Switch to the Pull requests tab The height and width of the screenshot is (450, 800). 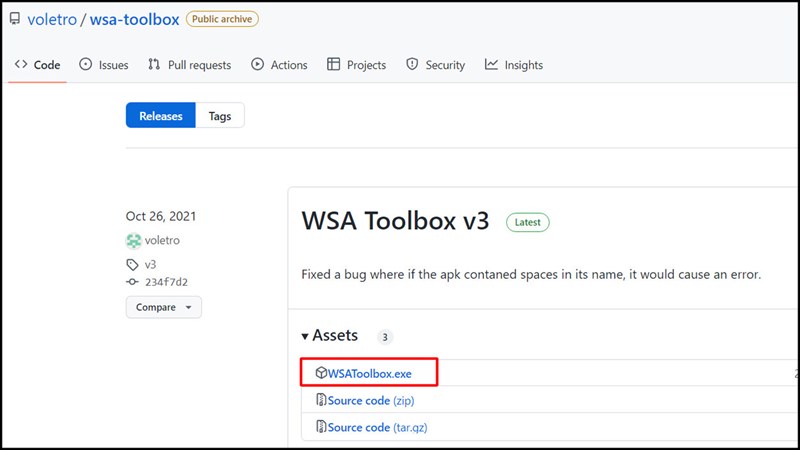(x=190, y=65)
